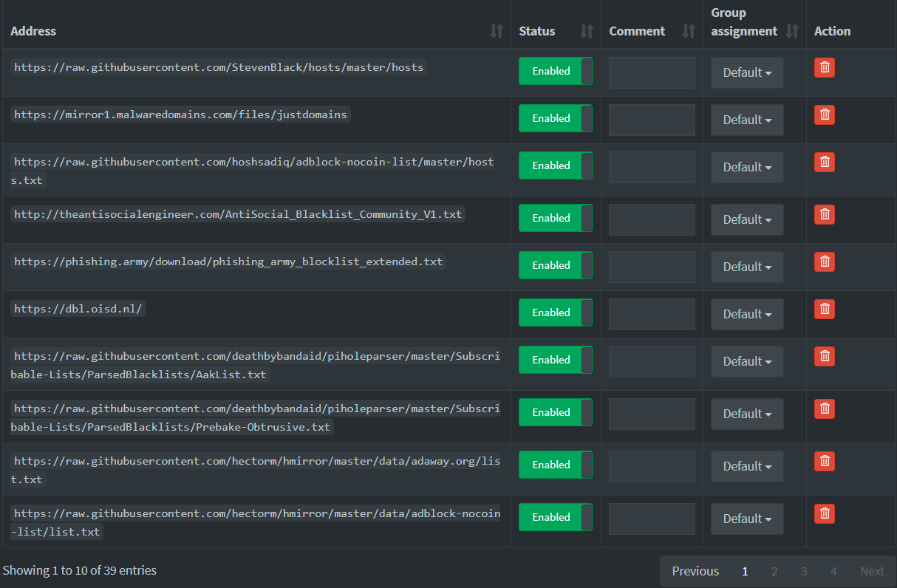Delete the AakList.txt adlist row

pyautogui.click(x=825, y=356)
